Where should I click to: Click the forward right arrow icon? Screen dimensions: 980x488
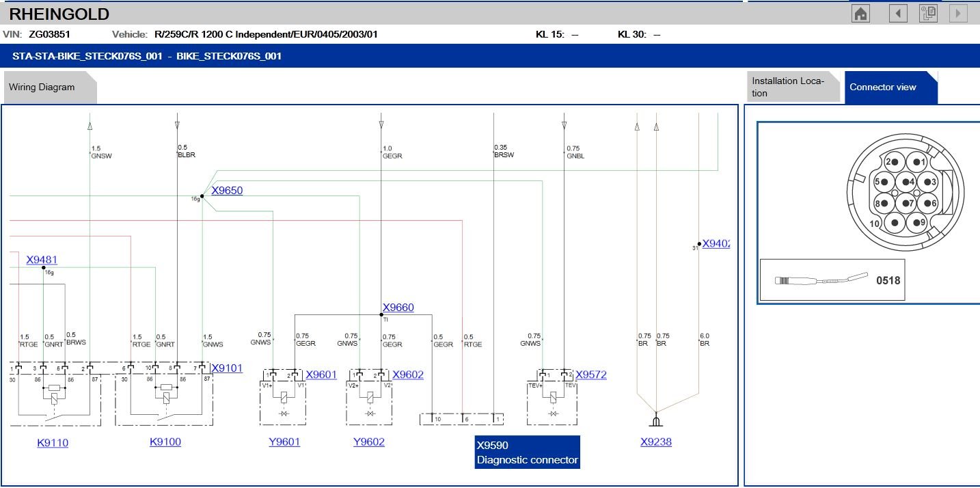click(958, 14)
